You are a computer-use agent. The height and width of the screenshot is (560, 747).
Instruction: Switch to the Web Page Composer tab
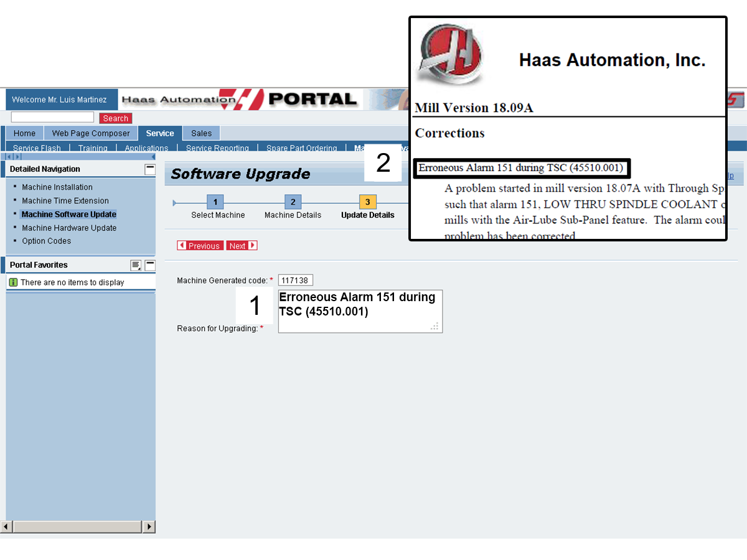tap(91, 133)
